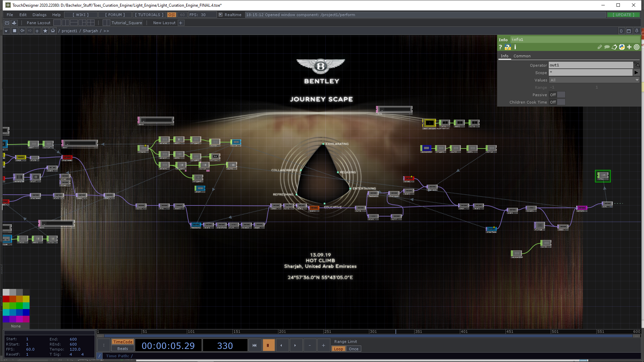Image resolution: width=644 pixels, height=362 pixels.
Task: Click the copy parameters clipboard icon
Action: 614,47
